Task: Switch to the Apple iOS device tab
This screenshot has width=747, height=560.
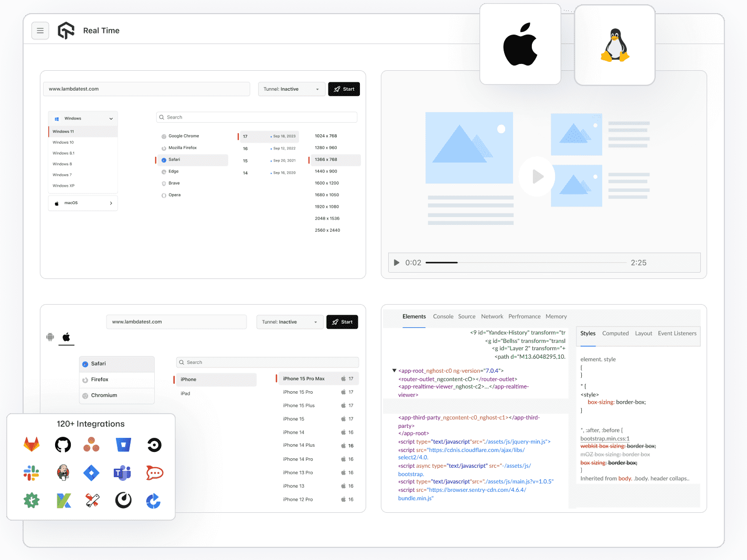Action: pyautogui.click(x=66, y=337)
